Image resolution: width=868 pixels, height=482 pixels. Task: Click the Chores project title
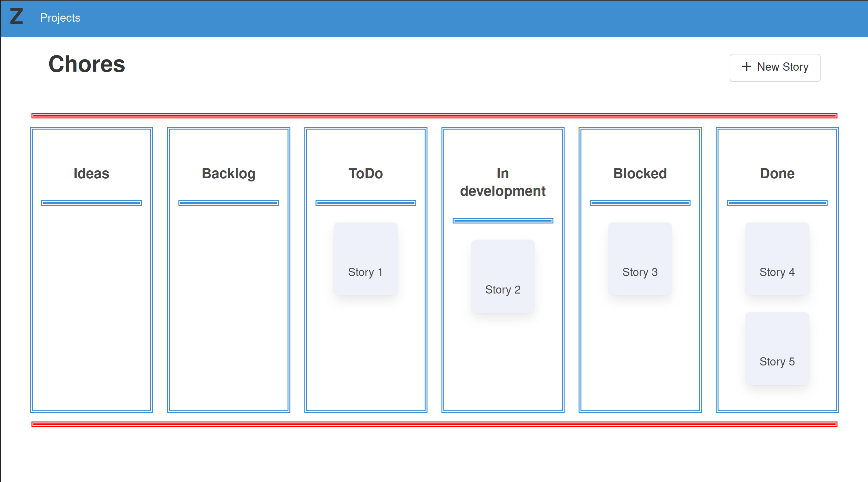click(x=87, y=64)
